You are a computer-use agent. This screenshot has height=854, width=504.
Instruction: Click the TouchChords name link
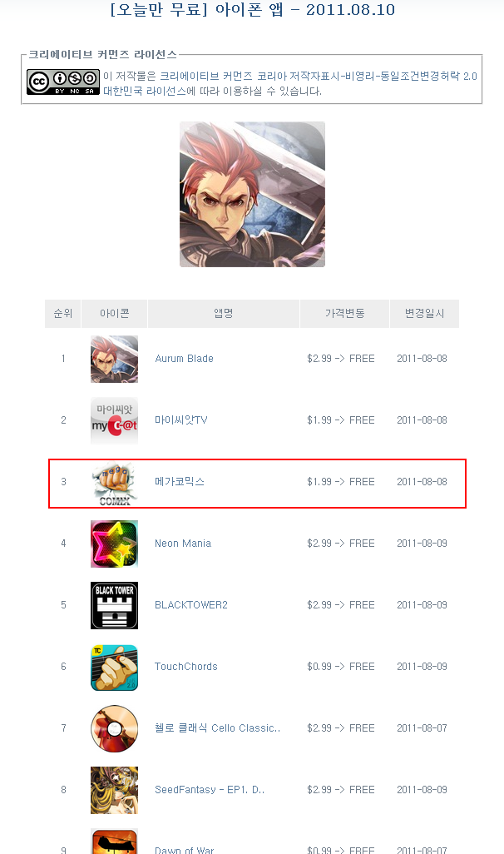click(185, 666)
